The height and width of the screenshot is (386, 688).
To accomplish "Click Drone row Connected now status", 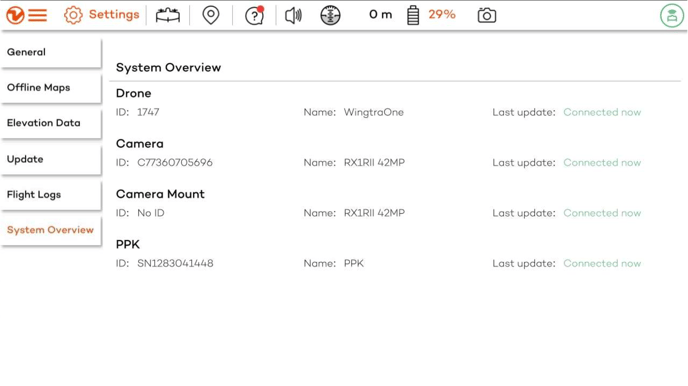I will coord(602,112).
